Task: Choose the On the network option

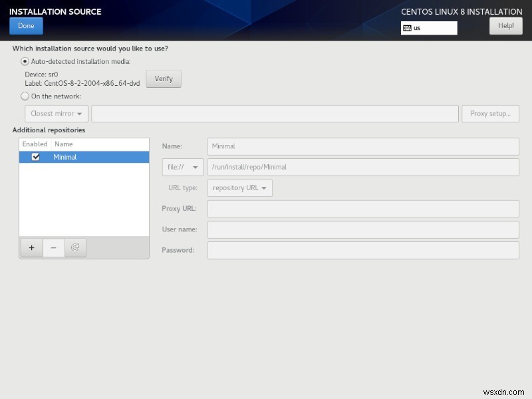Action: pyautogui.click(x=25, y=96)
